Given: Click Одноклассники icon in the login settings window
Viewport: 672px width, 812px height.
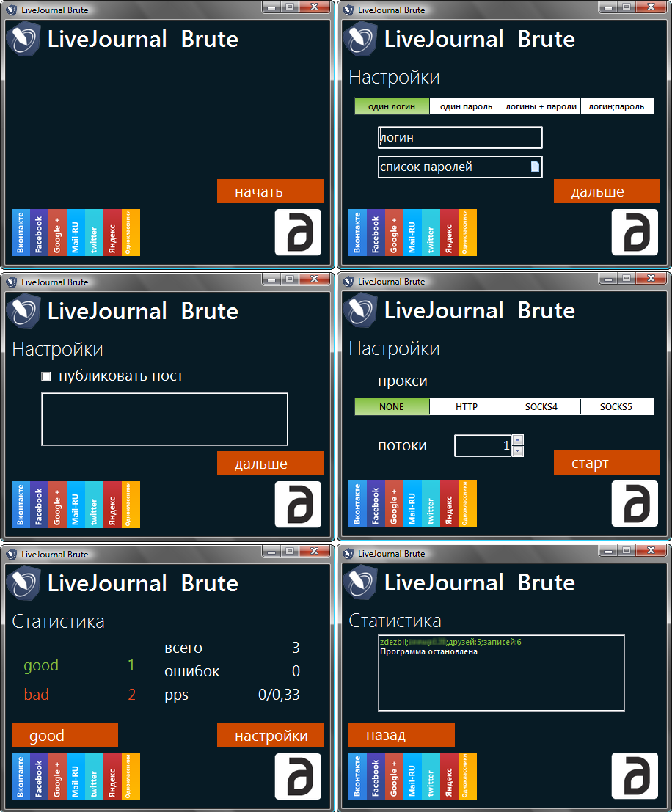Looking at the screenshot, I should [467, 233].
